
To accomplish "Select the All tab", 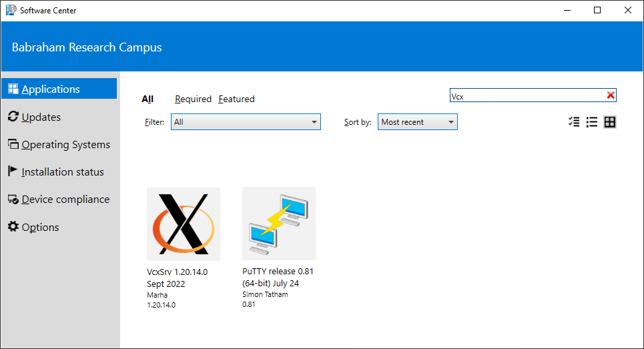I will coord(147,99).
